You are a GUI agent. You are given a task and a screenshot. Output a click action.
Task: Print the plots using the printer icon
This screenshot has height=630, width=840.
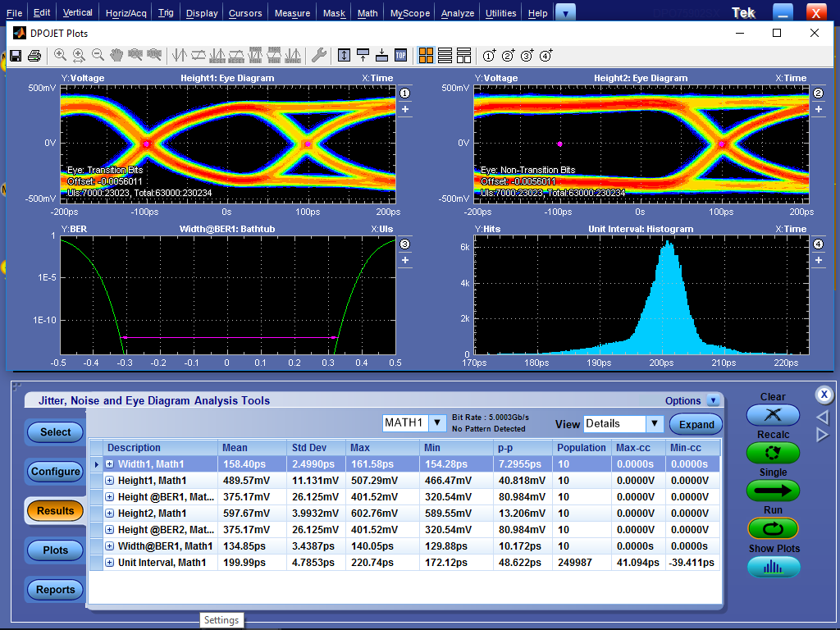point(34,55)
